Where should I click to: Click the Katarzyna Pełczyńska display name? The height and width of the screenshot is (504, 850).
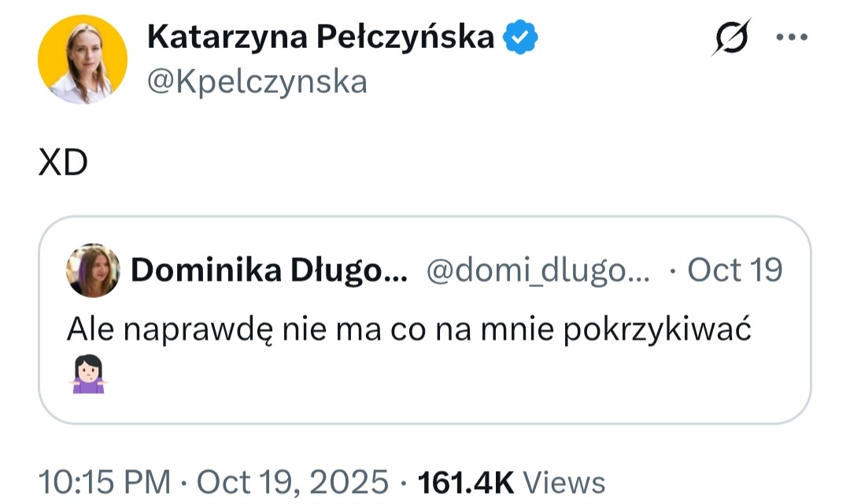pos(320,37)
